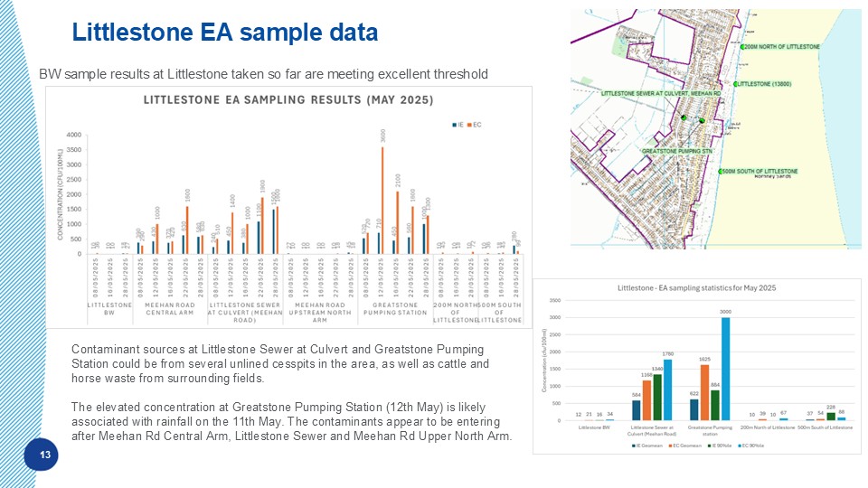Click '200m North of Littlestone' category in statistics chart

(768, 427)
